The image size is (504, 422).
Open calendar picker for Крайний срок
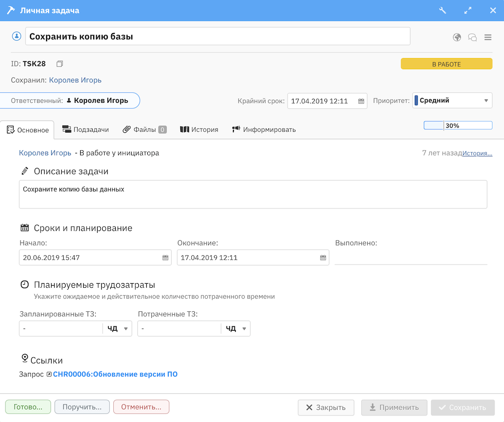pyautogui.click(x=361, y=101)
